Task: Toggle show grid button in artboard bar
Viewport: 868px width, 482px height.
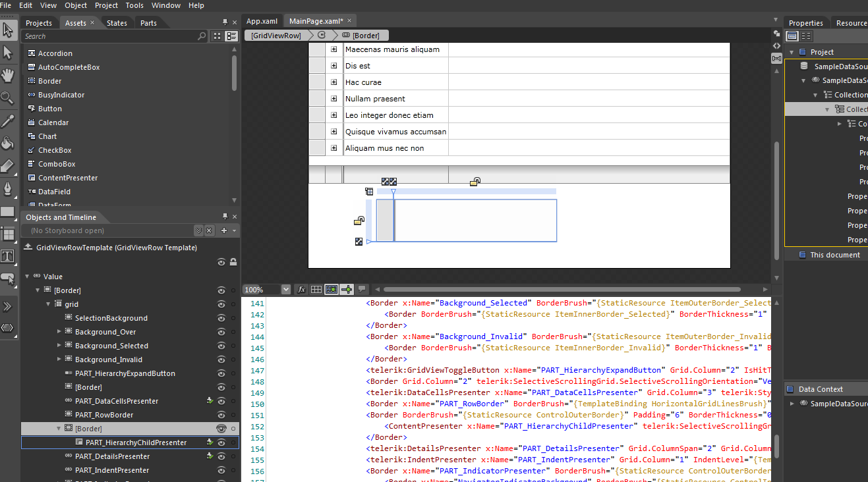Action: pyautogui.click(x=316, y=289)
